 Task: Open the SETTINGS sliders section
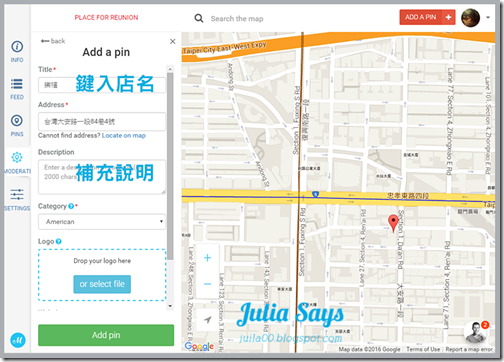pyautogui.click(x=17, y=200)
